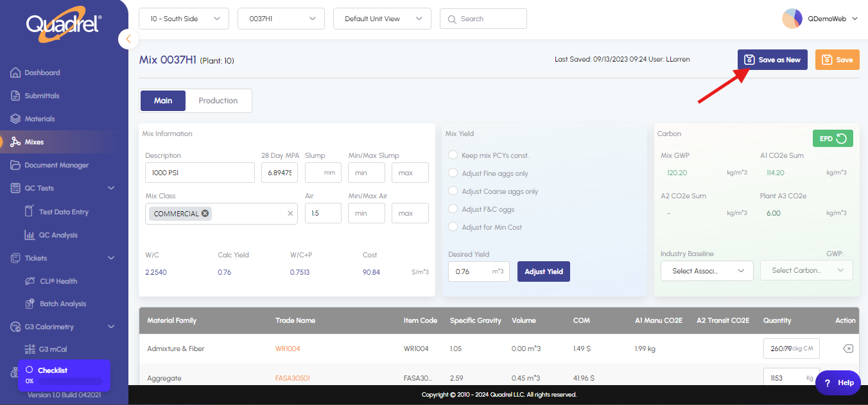This screenshot has width=868, height=405.
Task: Open the 0037H1 mix dropdown
Action: pyautogui.click(x=281, y=19)
